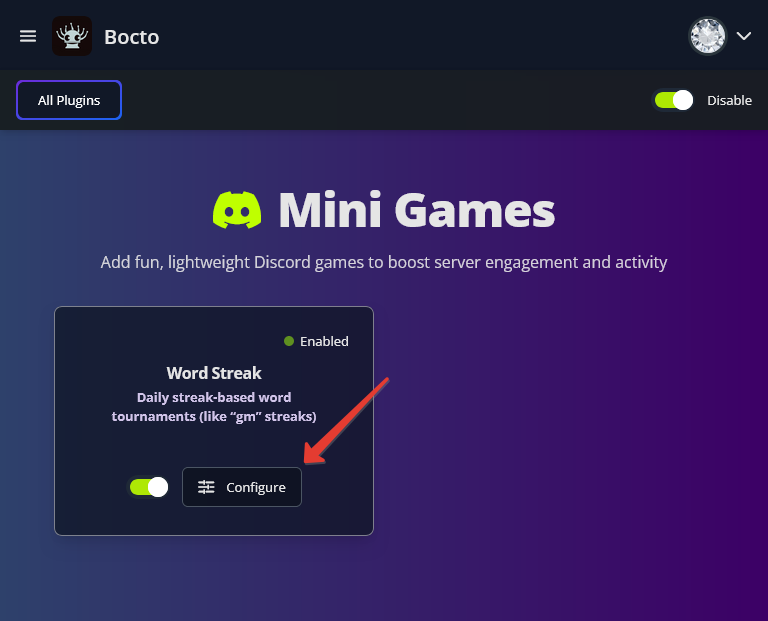Image resolution: width=768 pixels, height=621 pixels.
Task: Configure the Word Streak game
Action: [242, 487]
